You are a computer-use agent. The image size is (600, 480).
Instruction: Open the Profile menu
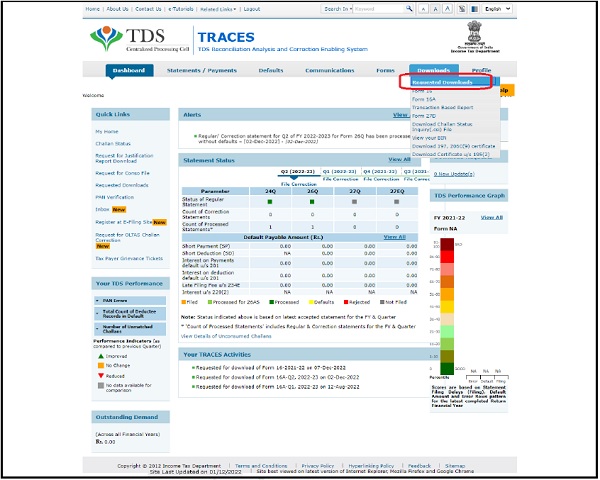(x=481, y=70)
